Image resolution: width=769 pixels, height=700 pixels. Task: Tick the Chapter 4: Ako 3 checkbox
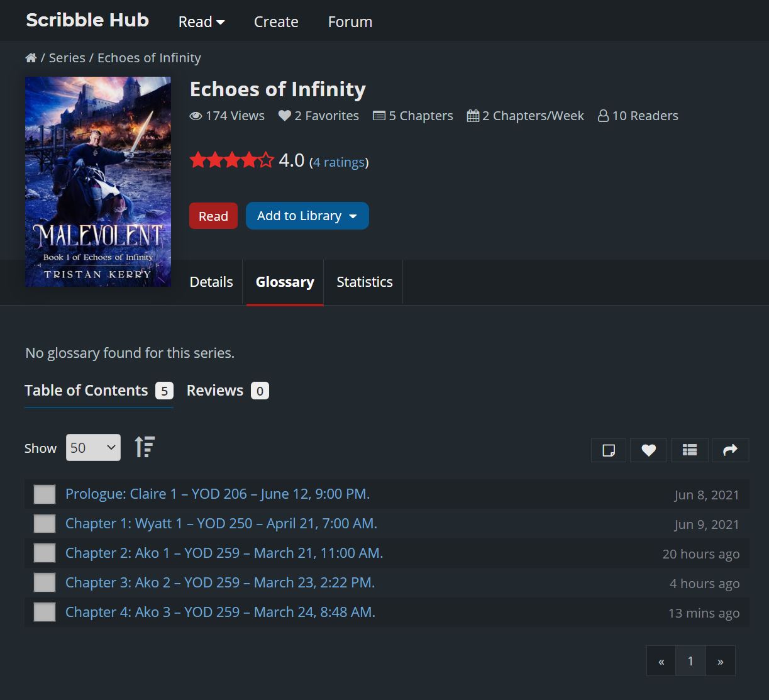coord(45,613)
